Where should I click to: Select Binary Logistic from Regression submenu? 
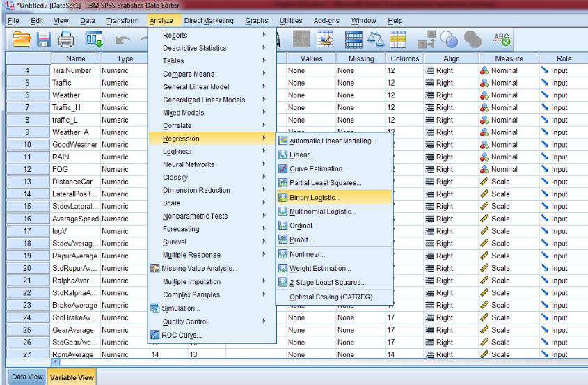point(335,198)
